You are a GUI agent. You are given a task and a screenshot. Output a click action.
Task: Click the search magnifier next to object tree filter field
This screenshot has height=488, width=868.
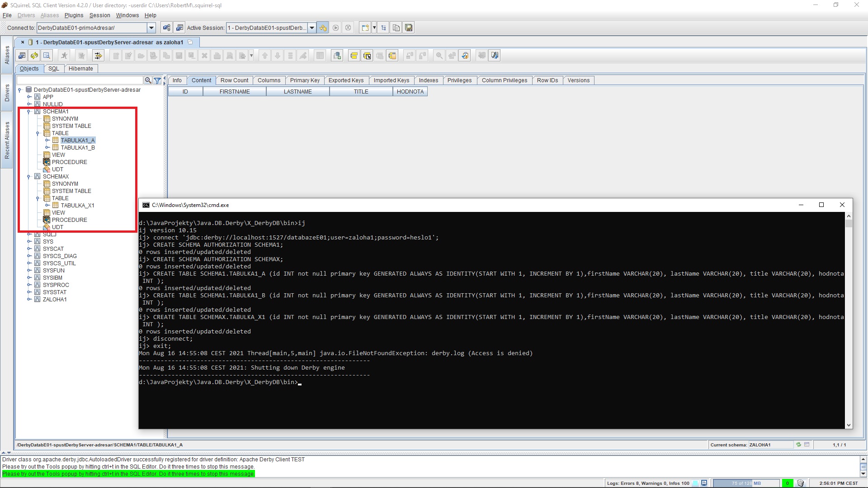148,80
